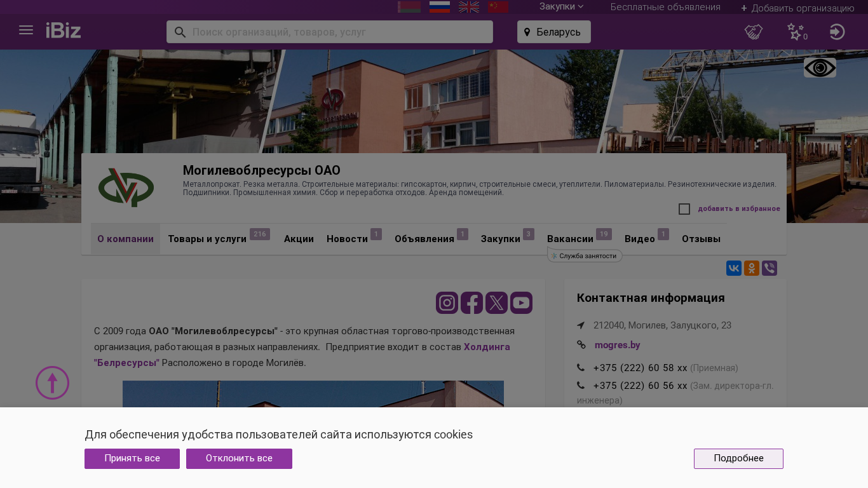
Task: Click the login arrow icon
Action: click(837, 32)
